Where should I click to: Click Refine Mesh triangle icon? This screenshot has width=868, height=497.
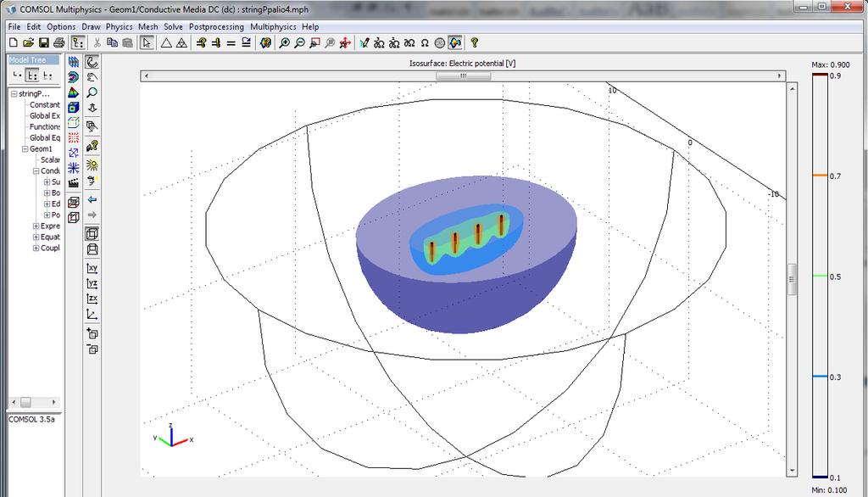[181, 42]
